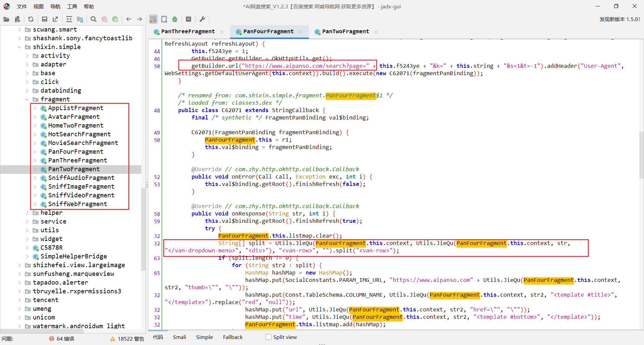The image size is (644, 345).
Task: Open the 文件 menu
Action: tap(22, 6)
